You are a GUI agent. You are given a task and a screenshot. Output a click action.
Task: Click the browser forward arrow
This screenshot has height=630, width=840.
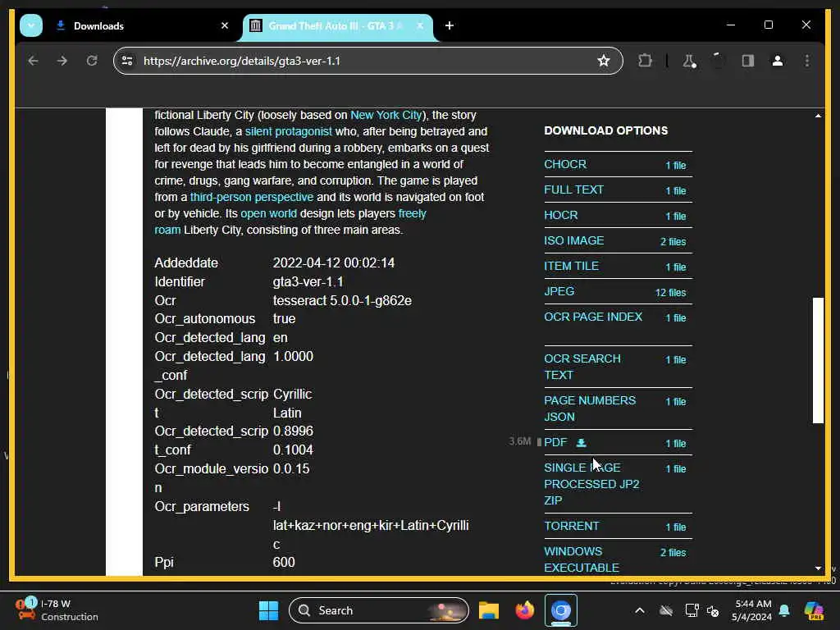pyautogui.click(x=62, y=61)
